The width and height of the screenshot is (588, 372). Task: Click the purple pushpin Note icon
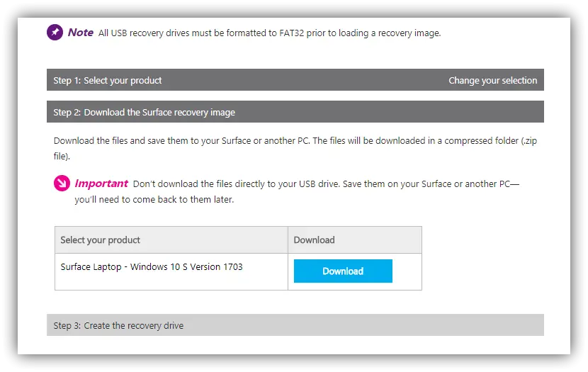[x=55, y=33]
